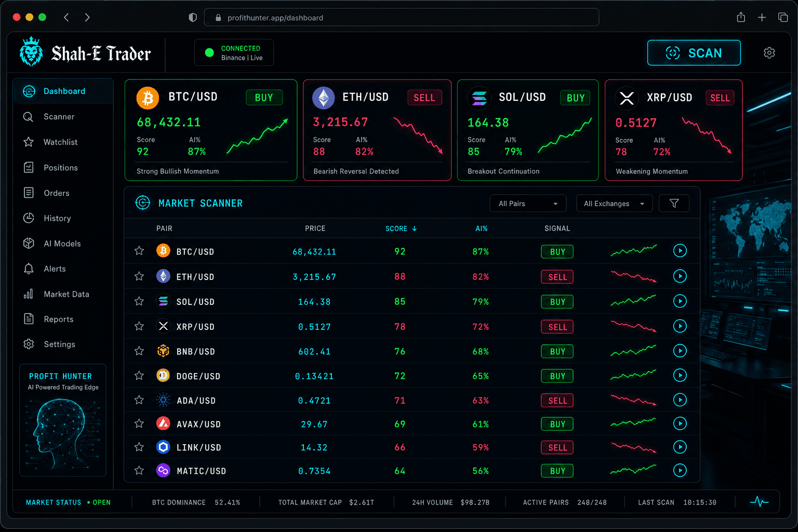This screenshot has height=532, width=798.
Task: Click the Connected Binance Live status badge
Action: [234, 52]
